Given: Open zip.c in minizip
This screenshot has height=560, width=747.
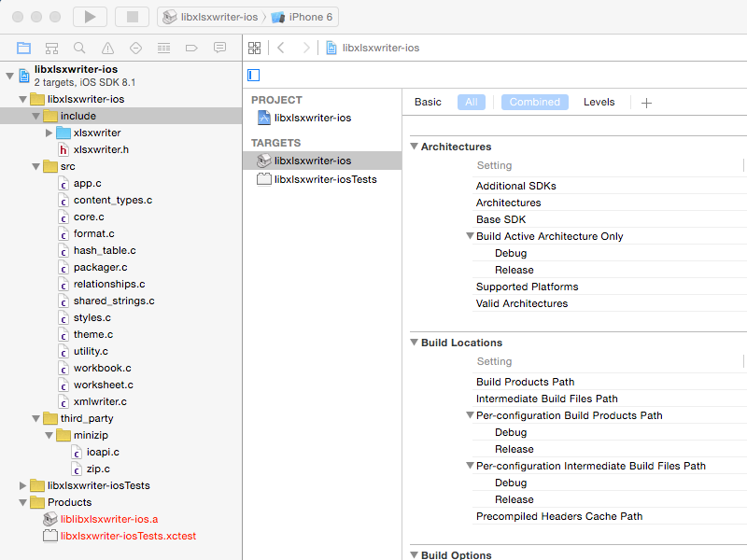Looking at the screenshot, I should pos(98,469).
